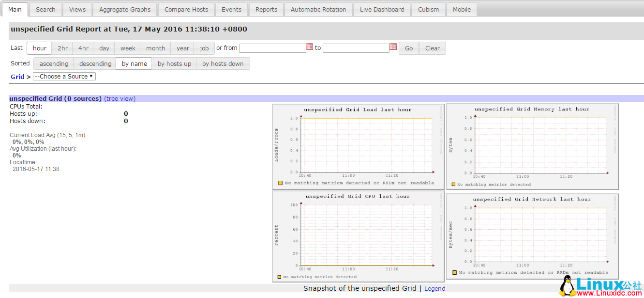Go to the Live Dashboard tab
Viewport: 644px width, 298px height.
(382, 9)
